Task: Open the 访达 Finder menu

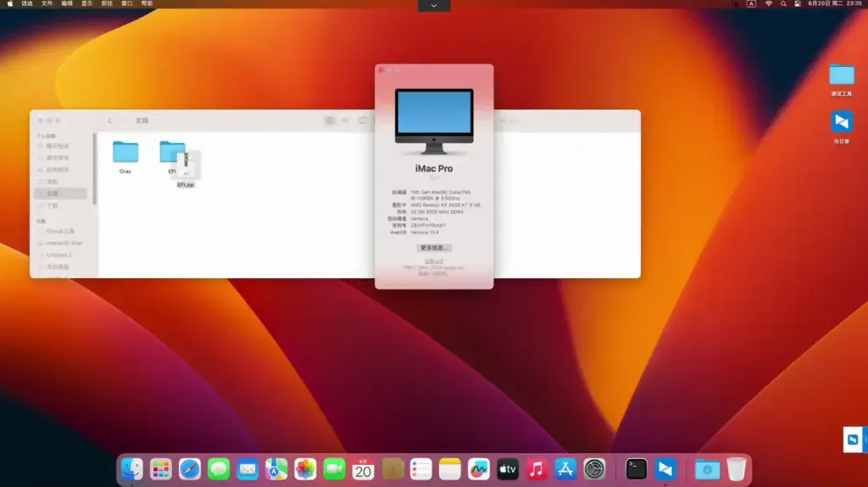Action: pyautogui.click(x=27, y=3)
